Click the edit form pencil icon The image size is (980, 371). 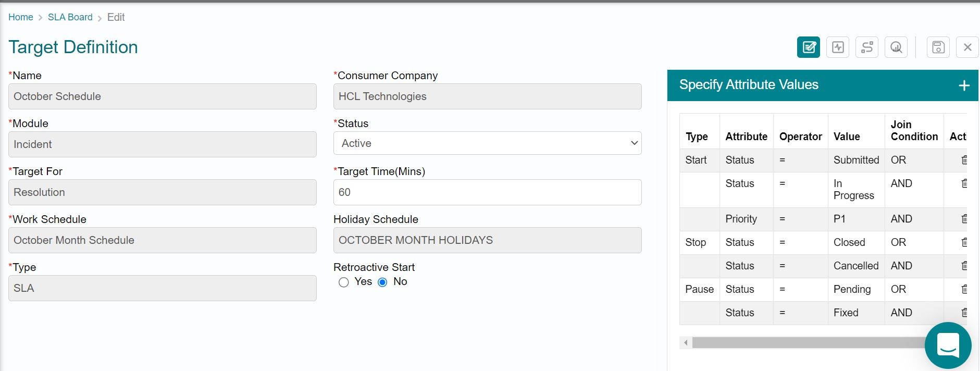[x=808, y=47]
